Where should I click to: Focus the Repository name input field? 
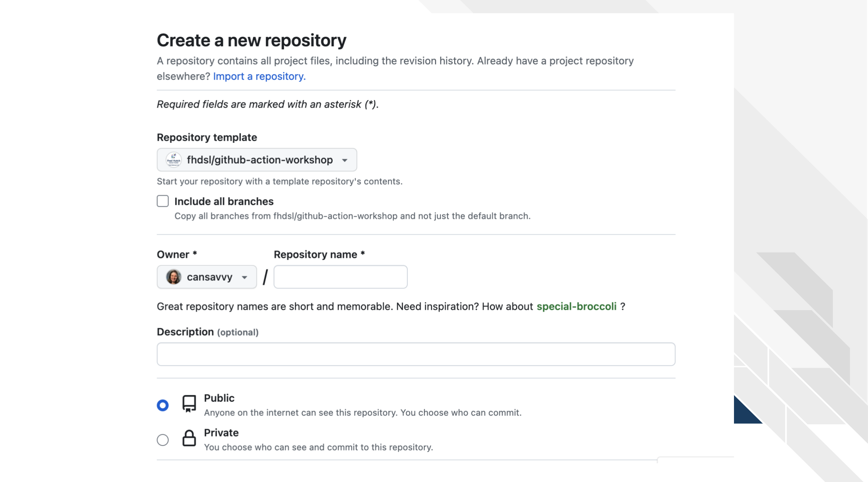coord(340,277)
